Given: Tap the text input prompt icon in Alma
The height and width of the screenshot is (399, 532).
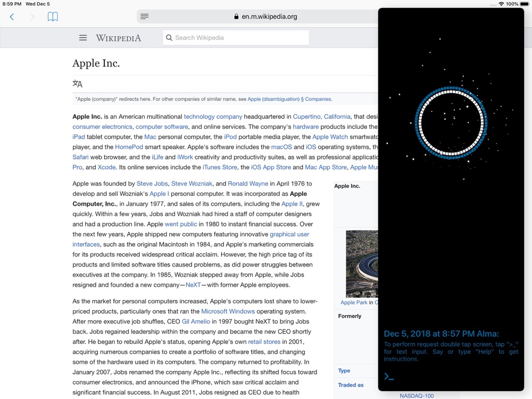Looking at the screenshot, I should pos(389,376).
